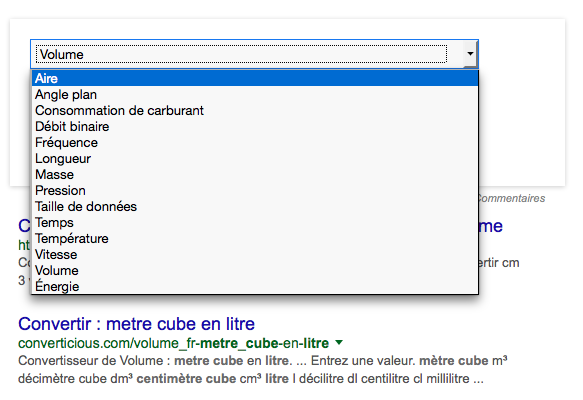
Task: Choose Longueur in the dropdown
Action: point(255,158)
